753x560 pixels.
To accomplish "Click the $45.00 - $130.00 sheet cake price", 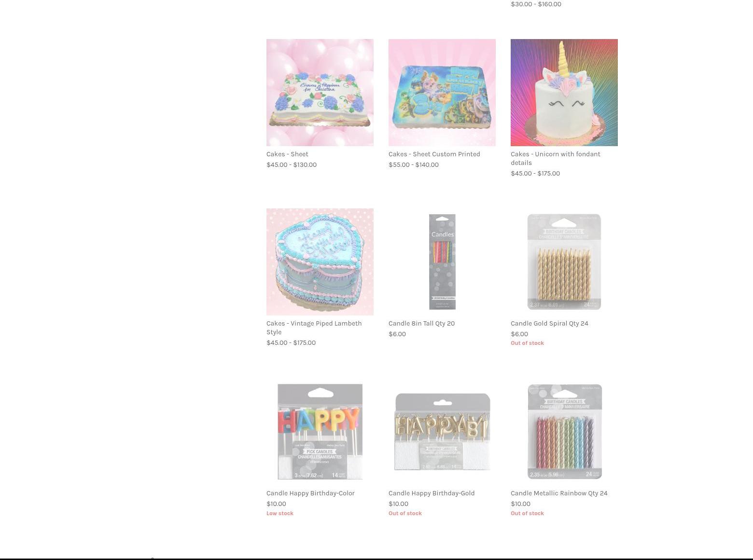I will 292,164.
